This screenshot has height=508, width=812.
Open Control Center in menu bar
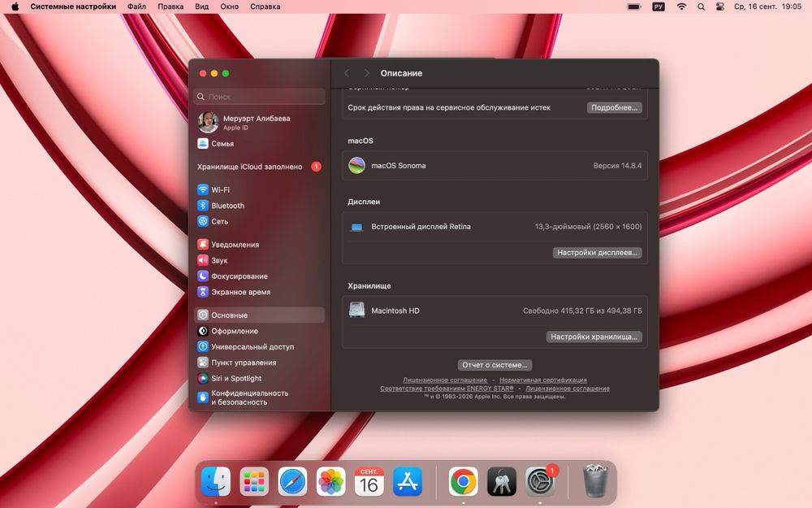tap(719, 7)
